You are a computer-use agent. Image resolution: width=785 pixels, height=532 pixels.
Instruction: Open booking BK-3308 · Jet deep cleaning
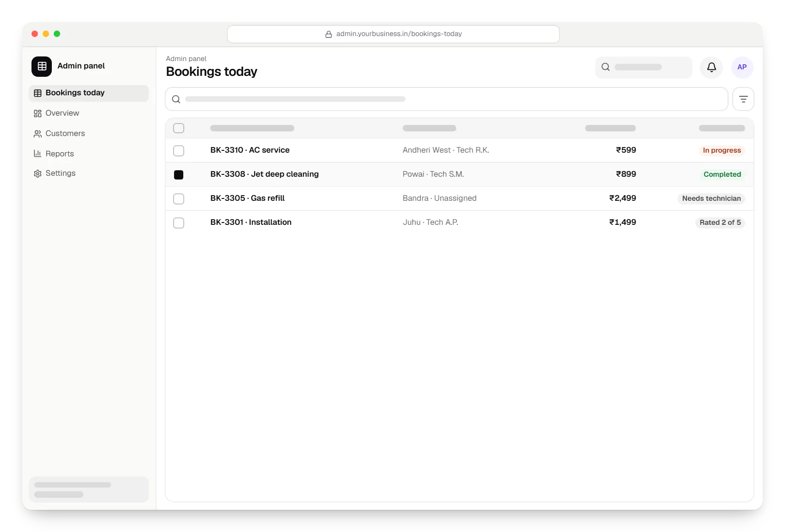[264, 174]
